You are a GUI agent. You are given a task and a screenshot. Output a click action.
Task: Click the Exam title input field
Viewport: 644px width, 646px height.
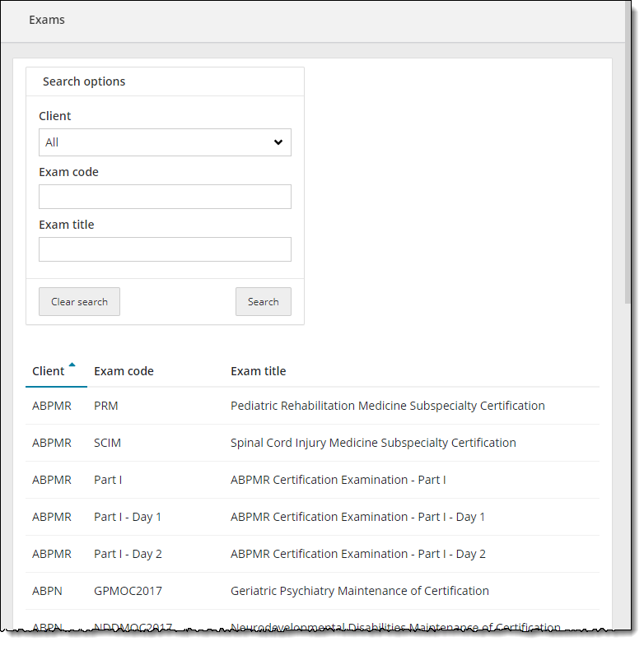tap(165, 249)
